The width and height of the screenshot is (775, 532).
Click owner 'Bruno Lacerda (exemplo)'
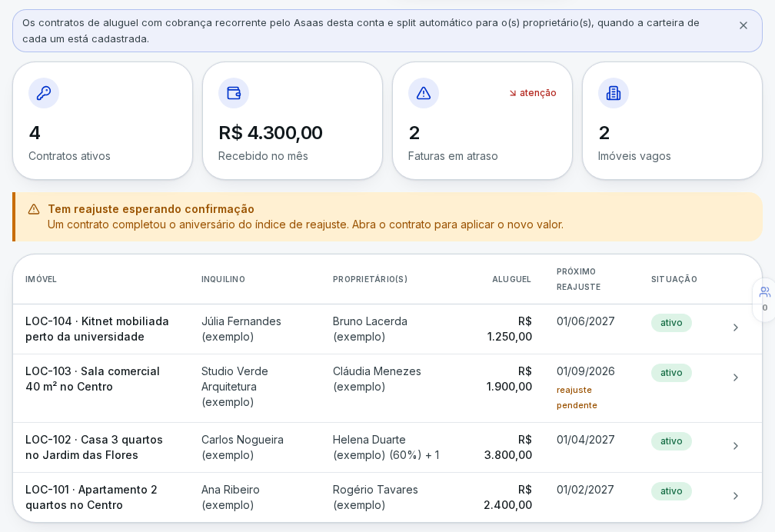[x=371, y=329]
